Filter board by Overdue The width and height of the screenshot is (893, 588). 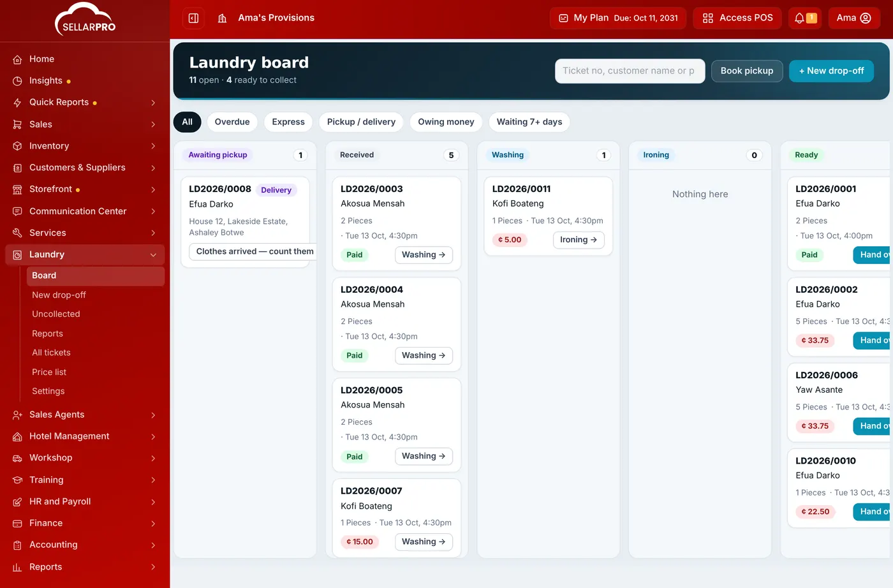232,122
